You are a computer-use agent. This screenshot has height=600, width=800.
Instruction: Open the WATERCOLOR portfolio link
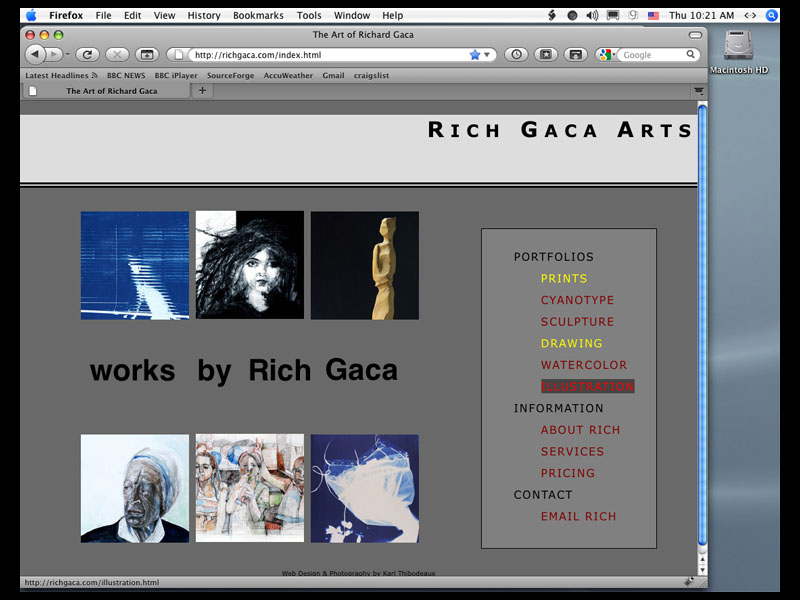point(584,365)
